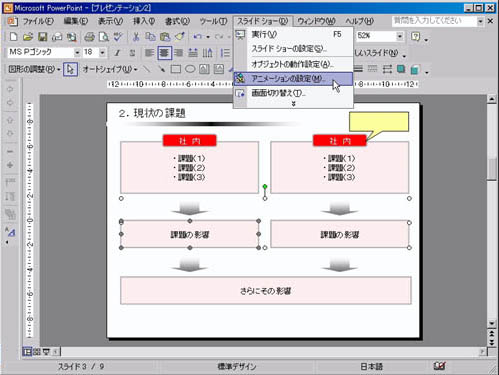499x375 pixels.
Task: Create a new blank presentation
Action: [13, 36]
